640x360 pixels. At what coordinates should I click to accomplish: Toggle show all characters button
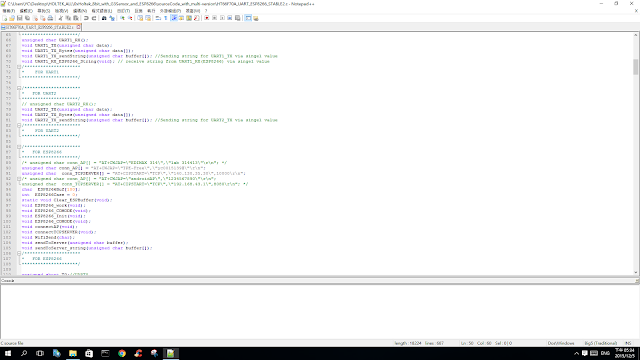(166, 18)
